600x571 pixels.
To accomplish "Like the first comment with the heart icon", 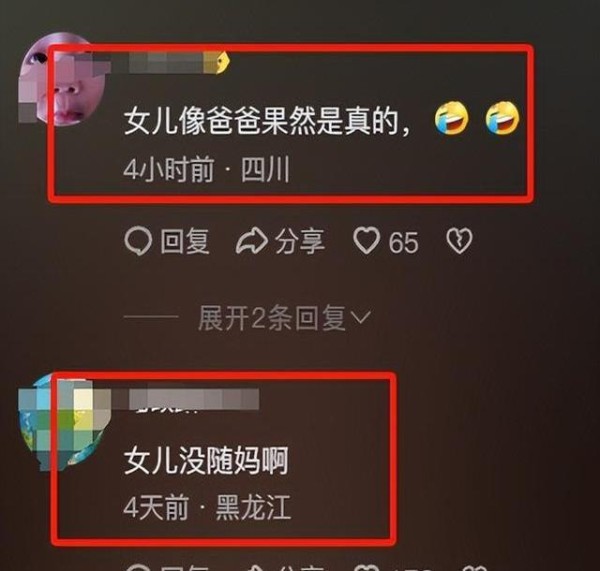I will (366, 241).
